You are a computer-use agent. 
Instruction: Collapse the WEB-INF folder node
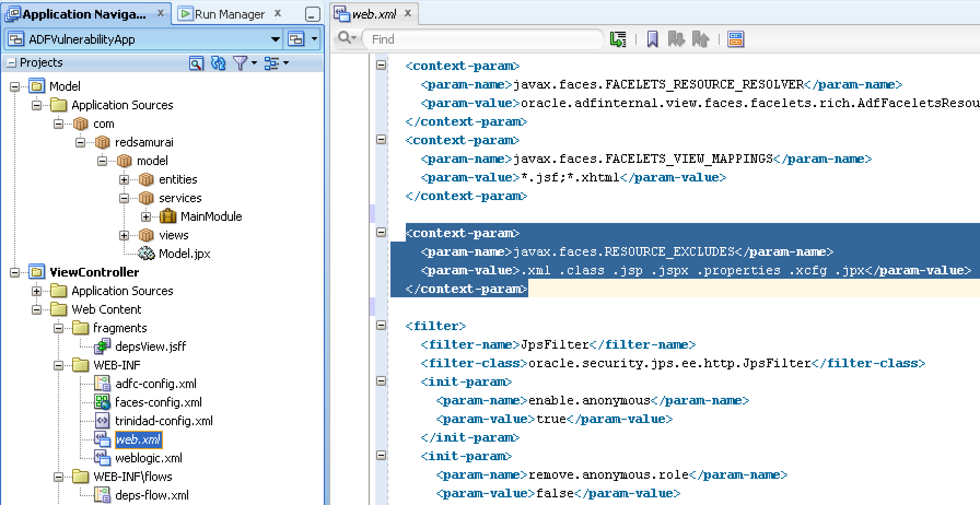(59, 365)
